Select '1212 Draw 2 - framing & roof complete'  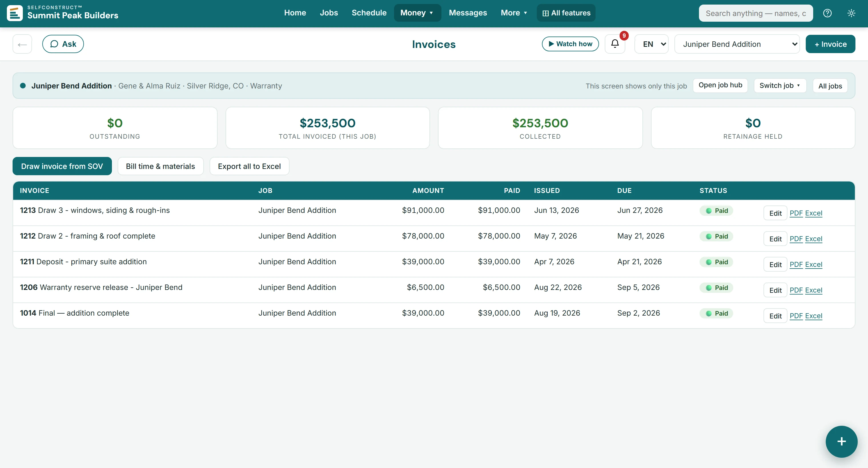pos(88,236)
